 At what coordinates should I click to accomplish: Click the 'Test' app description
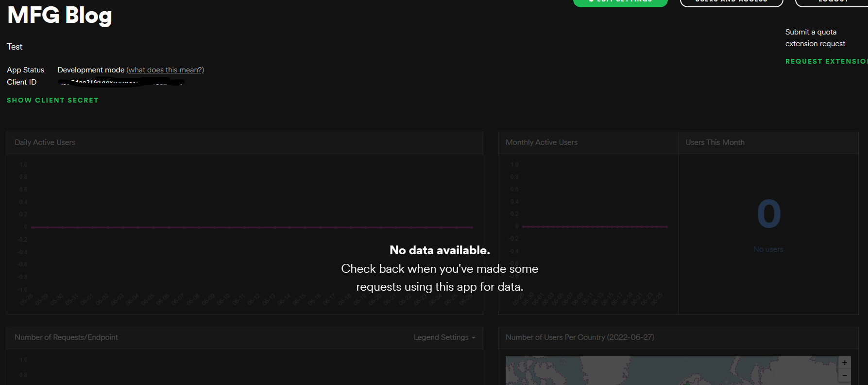click(15, 47)
